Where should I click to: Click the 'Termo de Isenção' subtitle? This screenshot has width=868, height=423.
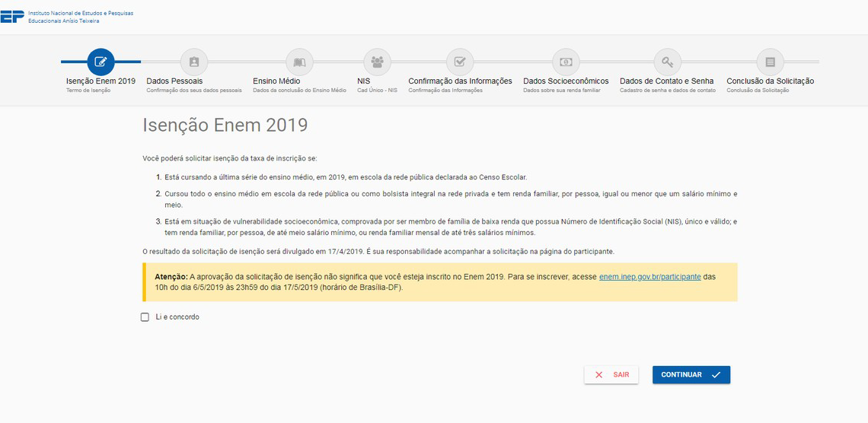coord(88,91)
